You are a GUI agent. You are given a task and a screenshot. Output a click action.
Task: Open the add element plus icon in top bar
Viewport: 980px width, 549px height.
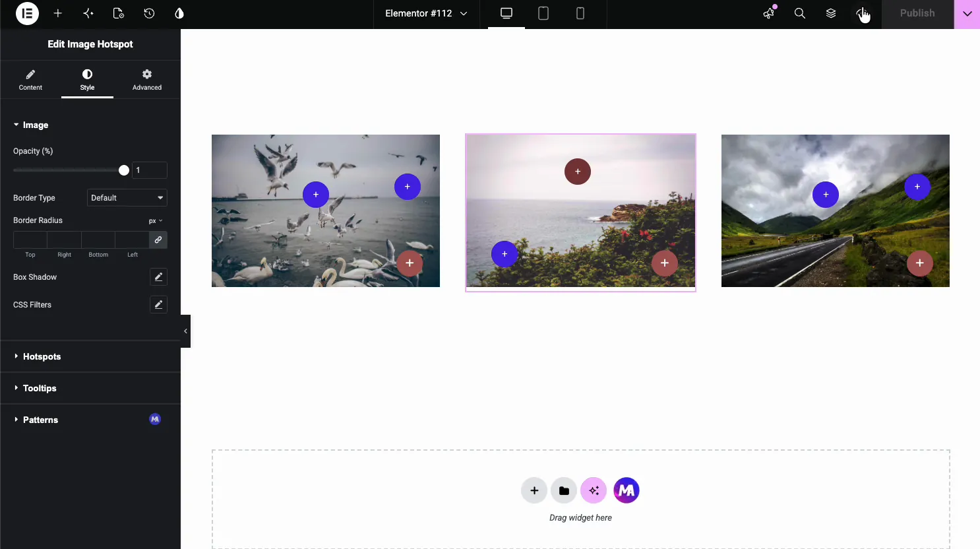point(58,13)
